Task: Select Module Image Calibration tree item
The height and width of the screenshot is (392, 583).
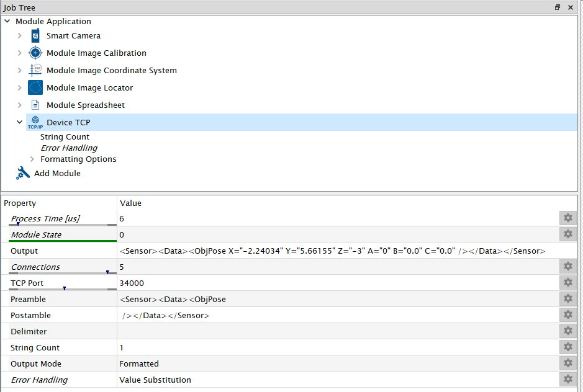Action: (96, 53)
